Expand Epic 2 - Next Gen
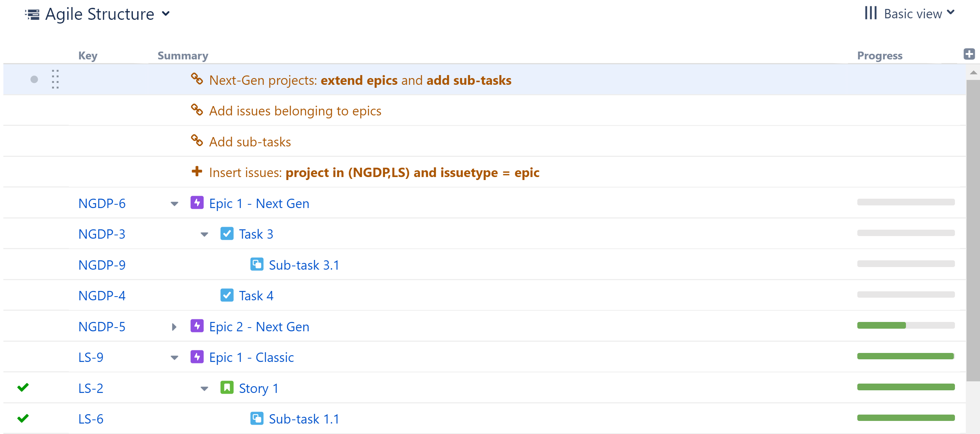The width and height of the screenshot is (980, 434). [x=174, y=326]
